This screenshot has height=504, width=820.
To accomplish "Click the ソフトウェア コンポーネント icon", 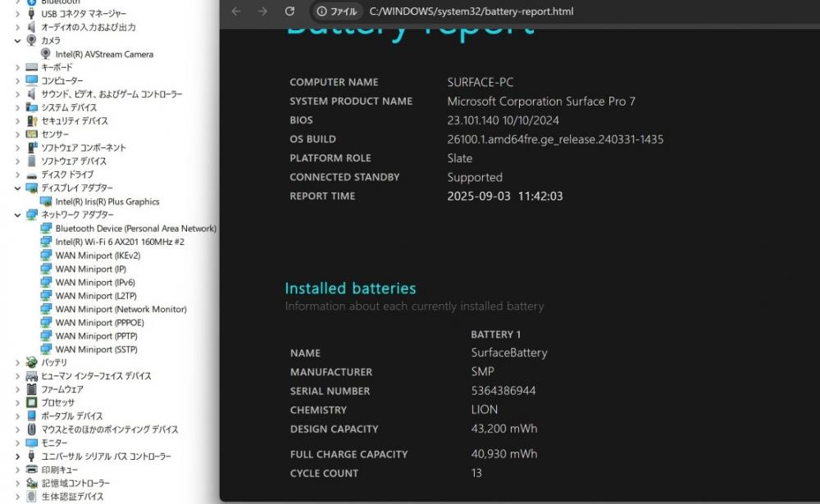I will coord(31,148).
